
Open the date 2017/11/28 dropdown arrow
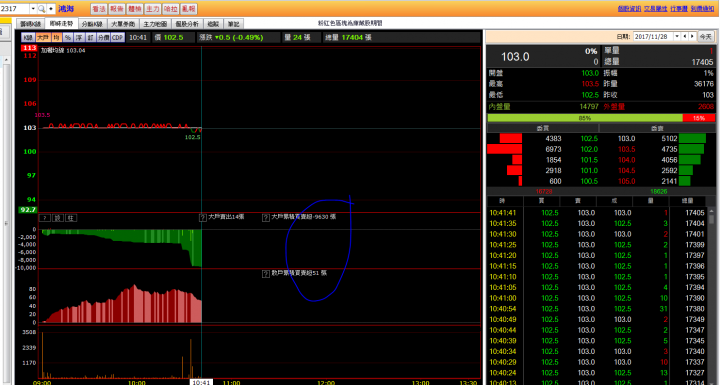677,36
